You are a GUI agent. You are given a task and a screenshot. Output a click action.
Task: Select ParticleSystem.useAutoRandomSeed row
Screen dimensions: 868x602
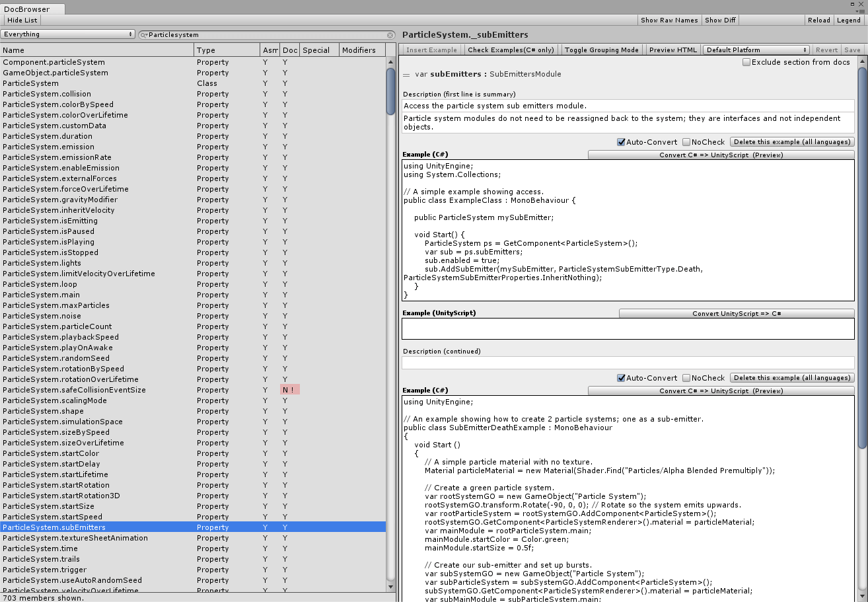coord(193,580)
